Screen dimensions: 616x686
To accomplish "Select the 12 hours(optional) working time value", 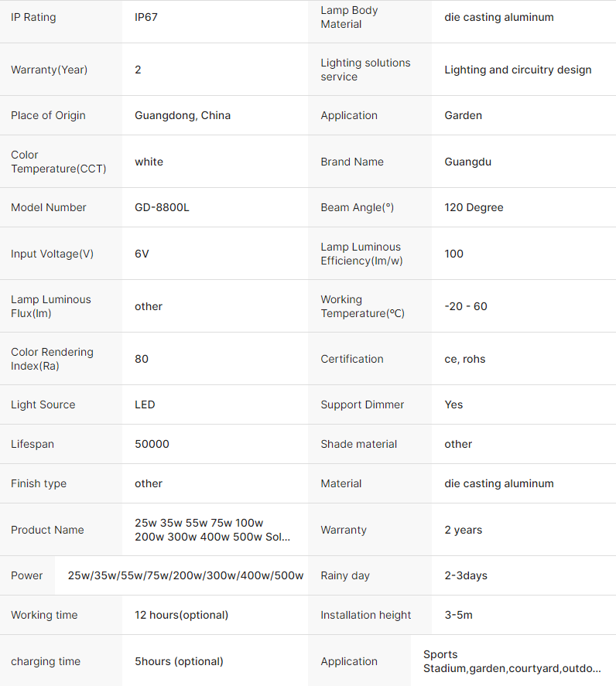I will point(181,615).
